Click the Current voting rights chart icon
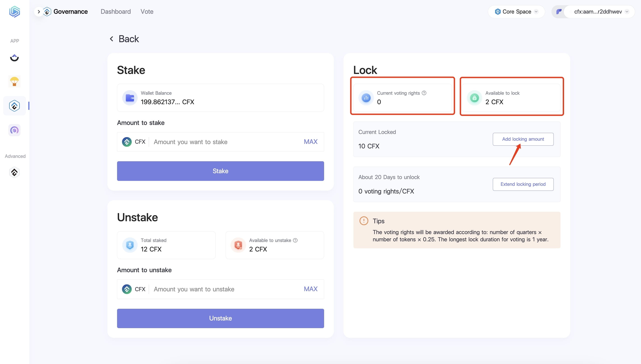The image size is (641, 364). click(x=366, y=98)
